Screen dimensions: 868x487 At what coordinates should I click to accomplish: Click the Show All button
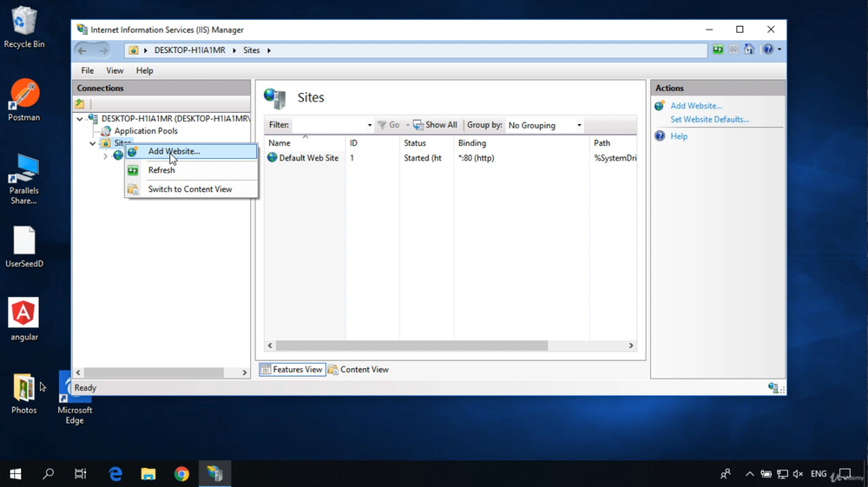[x=436, y=125]
